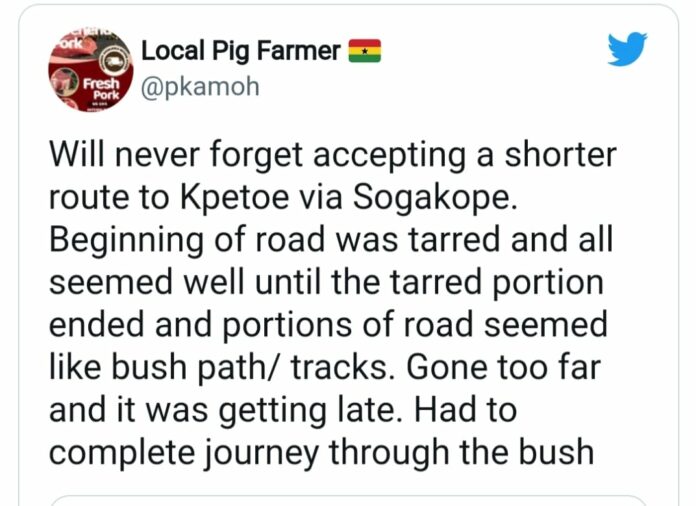Open the quoted card below the tweet
Viewport: 696px width, 506px height.
[x=347, y=499]
